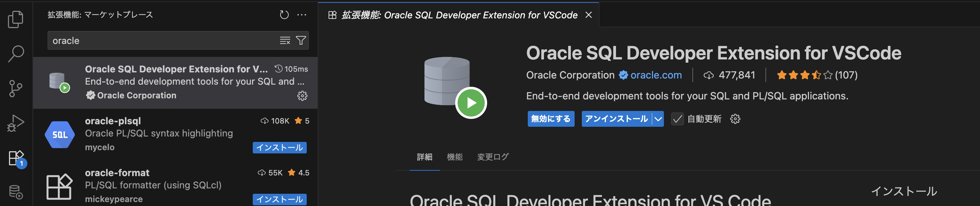
Task: Open the manage gear in extension details
Action: [x=735, y=119]
